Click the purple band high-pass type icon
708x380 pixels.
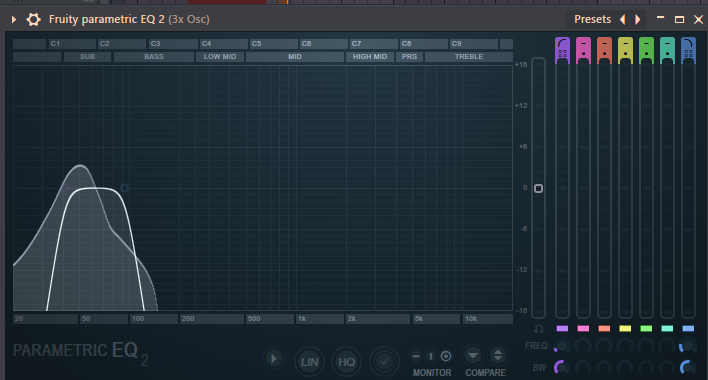coord(563,44)
